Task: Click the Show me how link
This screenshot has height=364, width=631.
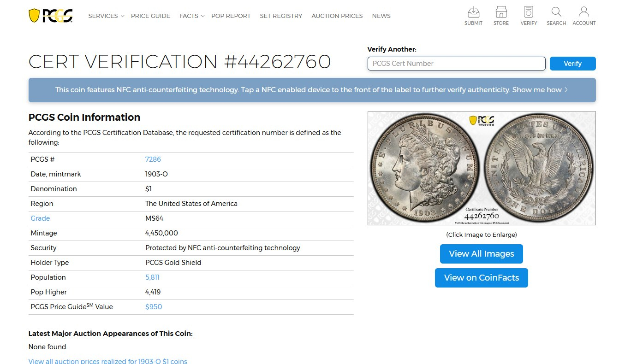Action: point(540,90)
